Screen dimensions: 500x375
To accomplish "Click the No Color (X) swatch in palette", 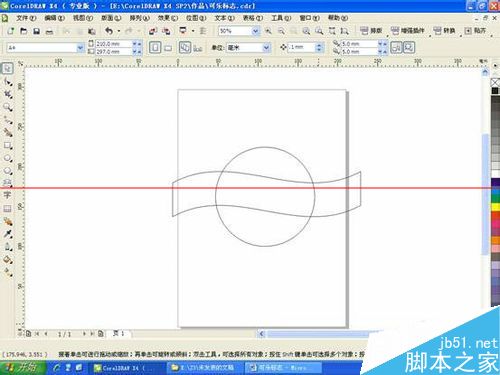I will 495,82.
